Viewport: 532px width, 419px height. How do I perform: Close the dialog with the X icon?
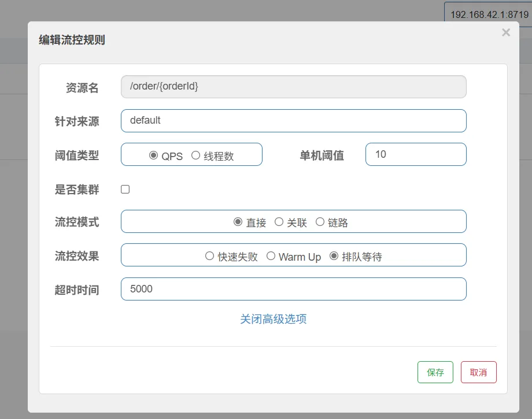pos(506,33)
